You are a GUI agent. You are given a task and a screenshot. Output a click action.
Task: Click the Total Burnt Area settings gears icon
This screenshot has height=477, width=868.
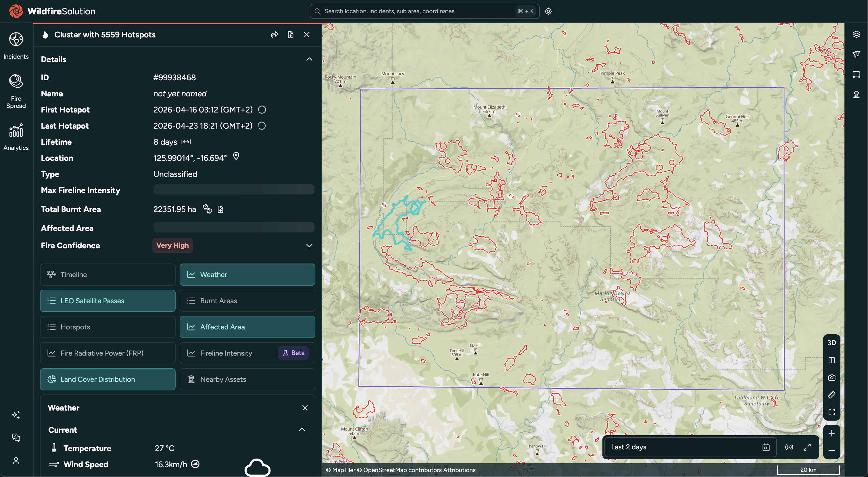click(207, 209)
